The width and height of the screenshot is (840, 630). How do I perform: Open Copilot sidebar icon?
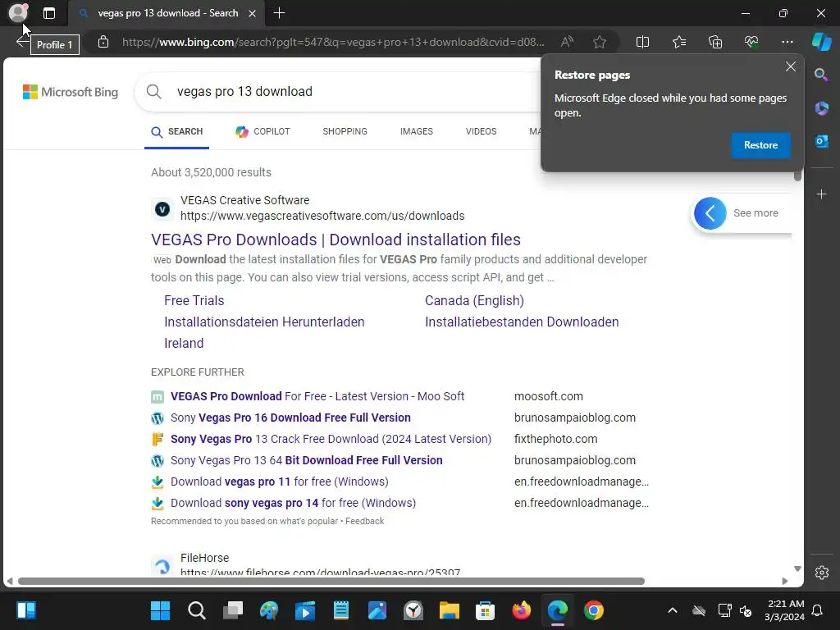point(821,42)
